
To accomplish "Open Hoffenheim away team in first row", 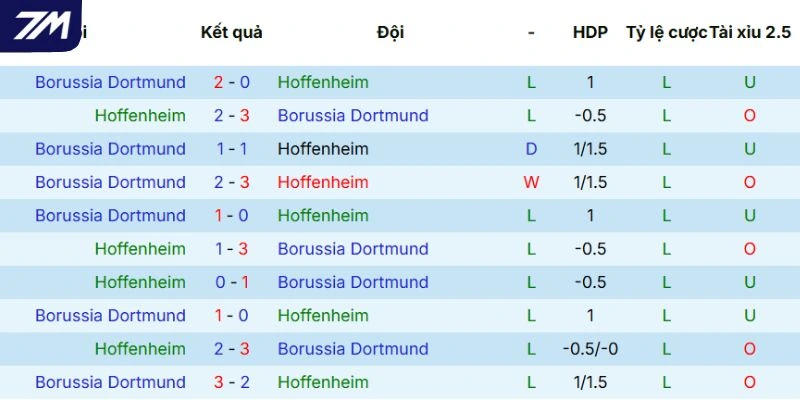I will (323, 82).
